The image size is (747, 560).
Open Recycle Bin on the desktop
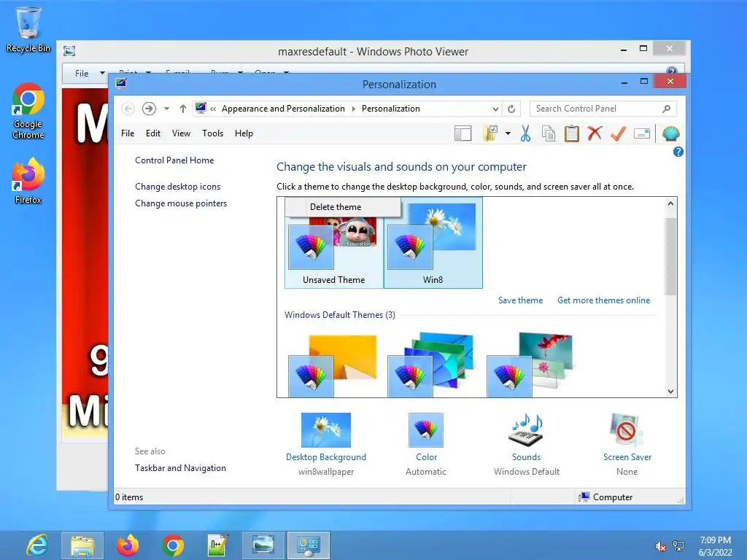tap(28, 29)
